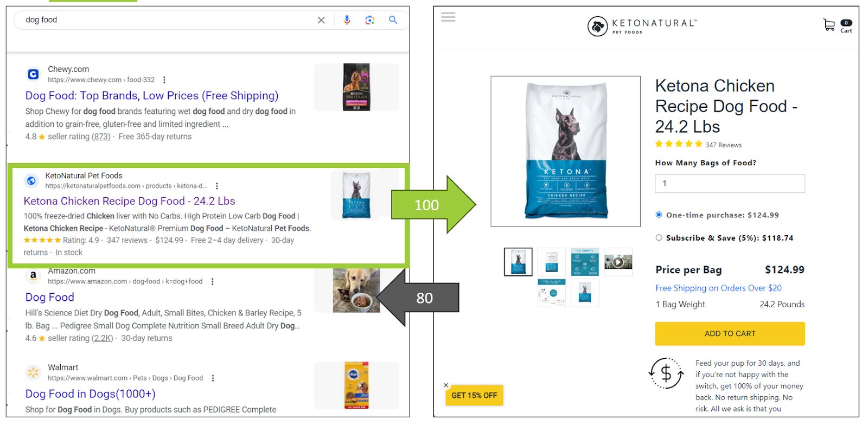Click the blue search magnifier icon
The width and height of the screenshot is (868, 426).
tap(393, 20)
